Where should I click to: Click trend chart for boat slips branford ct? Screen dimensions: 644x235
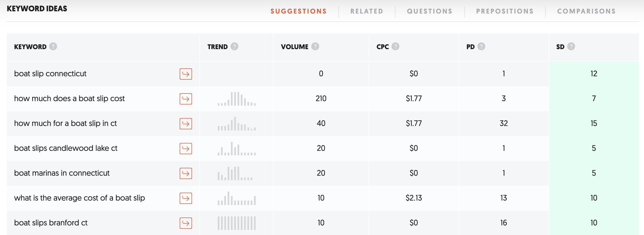[x=237, y=223]
